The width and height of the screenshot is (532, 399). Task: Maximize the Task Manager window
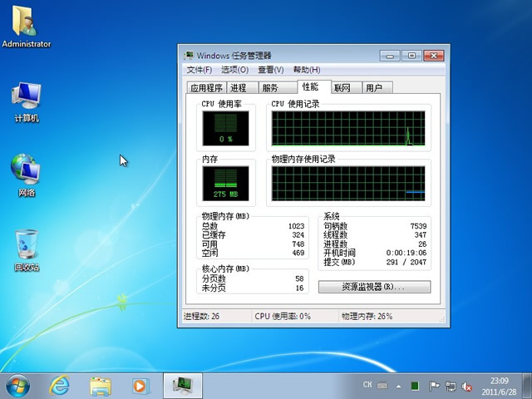(411, 56)
